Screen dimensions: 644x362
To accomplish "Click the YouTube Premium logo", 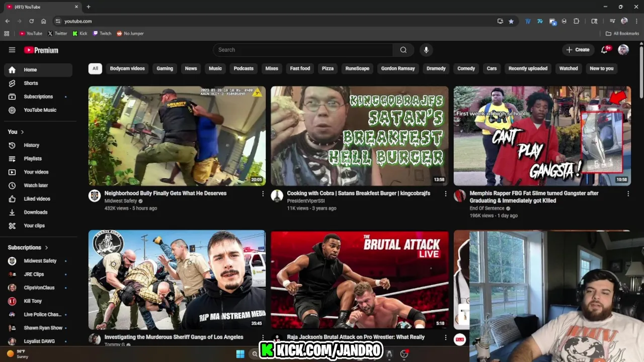I will (x=41, y=50).
